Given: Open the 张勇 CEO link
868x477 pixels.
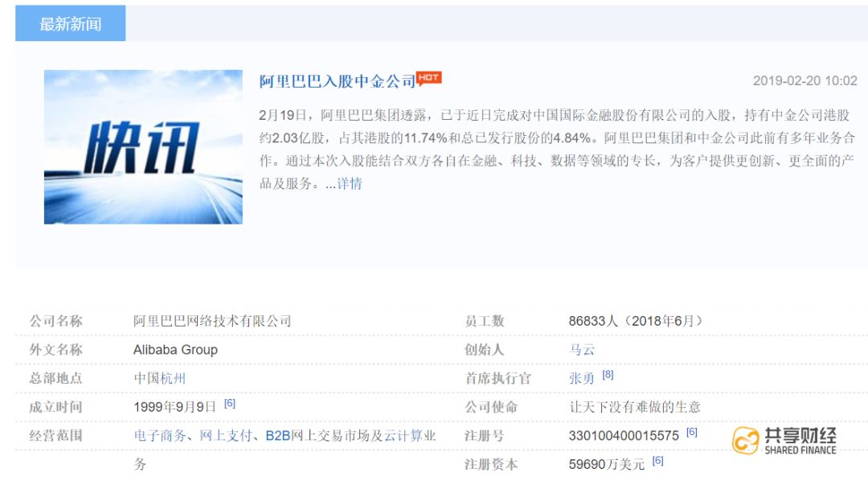Looking at the screenshot, I should pyautogui.click(x=582, y=378).
